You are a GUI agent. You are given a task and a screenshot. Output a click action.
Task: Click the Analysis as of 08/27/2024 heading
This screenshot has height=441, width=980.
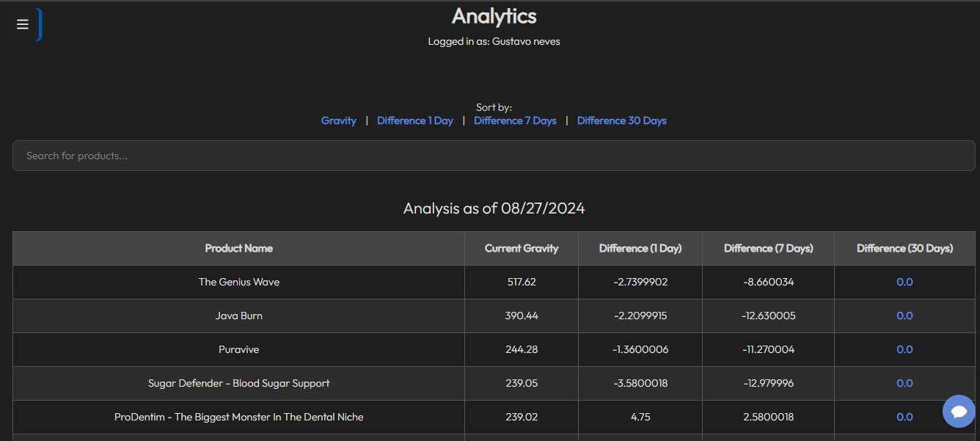click(x=494, y=208)
